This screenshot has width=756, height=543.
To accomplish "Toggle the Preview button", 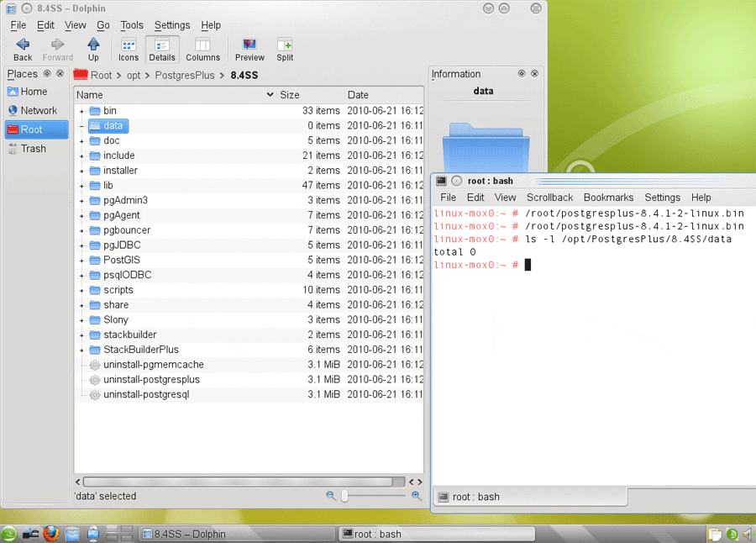I will (x=249, y=50).
